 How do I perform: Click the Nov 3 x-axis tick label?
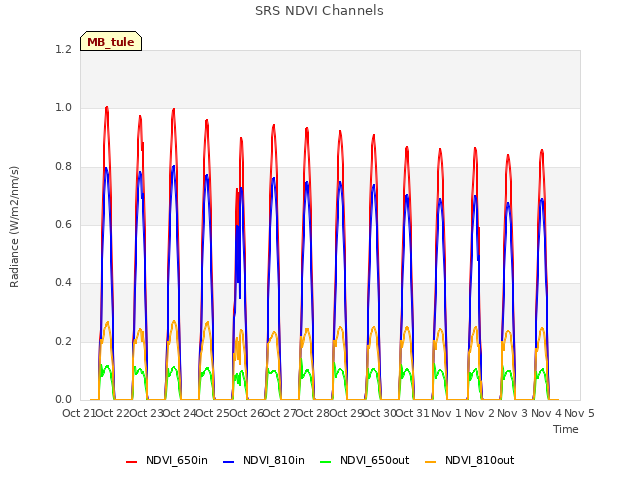click(513, 413)
